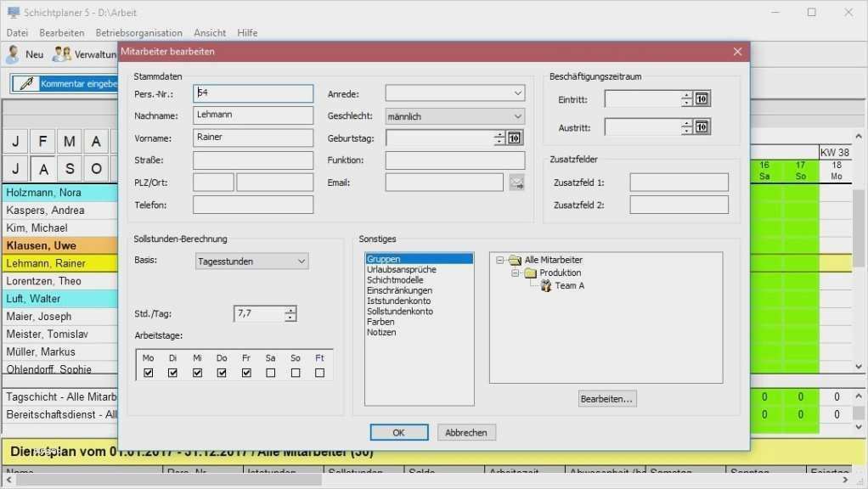Open the Eintritt calendar picker icon

pos(700,98)
